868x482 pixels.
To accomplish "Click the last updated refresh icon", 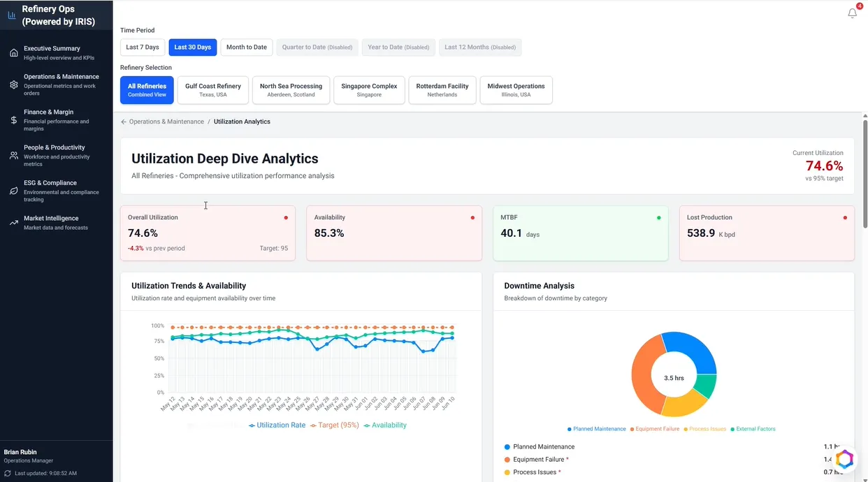I will pyautogui.click(x=8, y=473).
